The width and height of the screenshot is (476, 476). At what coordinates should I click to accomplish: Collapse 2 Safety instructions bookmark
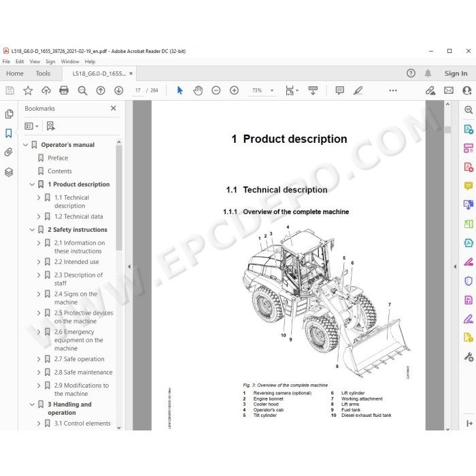(32, 230)
